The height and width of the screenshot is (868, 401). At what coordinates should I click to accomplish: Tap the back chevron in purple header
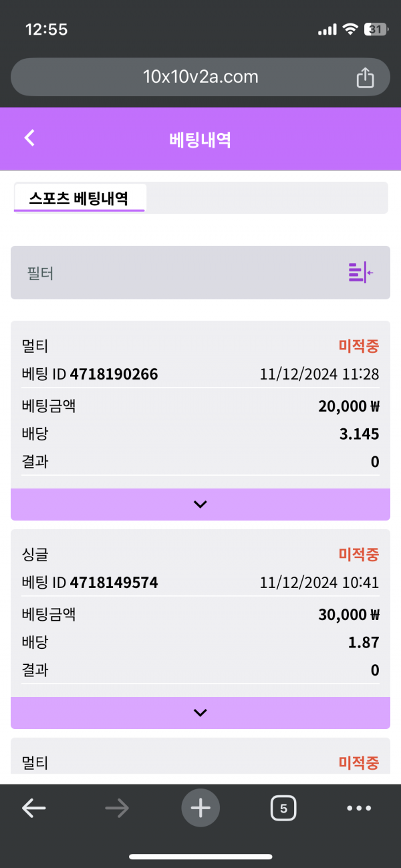[29, 138]
